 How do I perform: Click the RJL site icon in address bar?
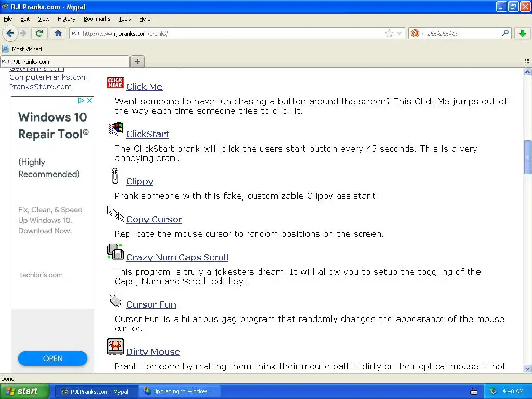click(76, 33)
